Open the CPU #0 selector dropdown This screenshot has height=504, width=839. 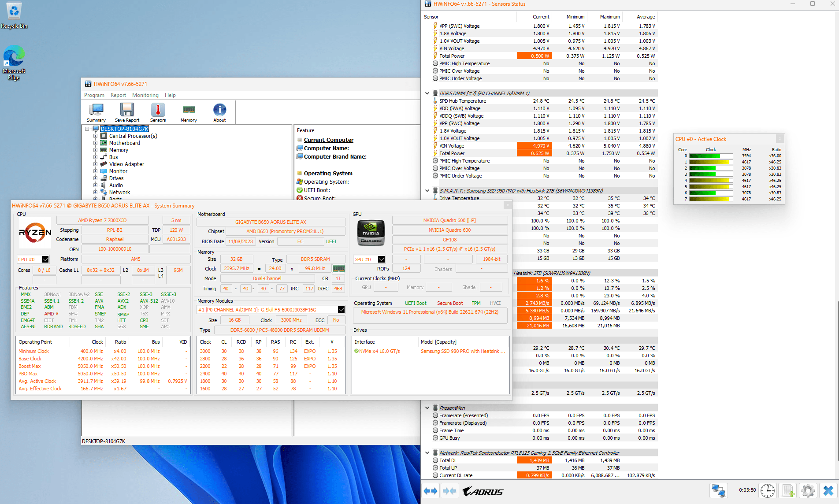[x=45, y=259]
